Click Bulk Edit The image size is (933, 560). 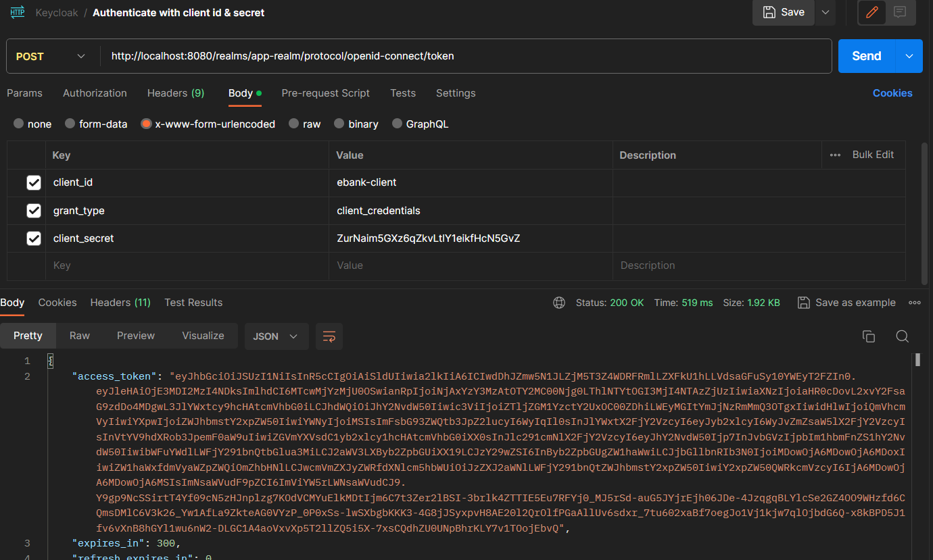[873, 155]
